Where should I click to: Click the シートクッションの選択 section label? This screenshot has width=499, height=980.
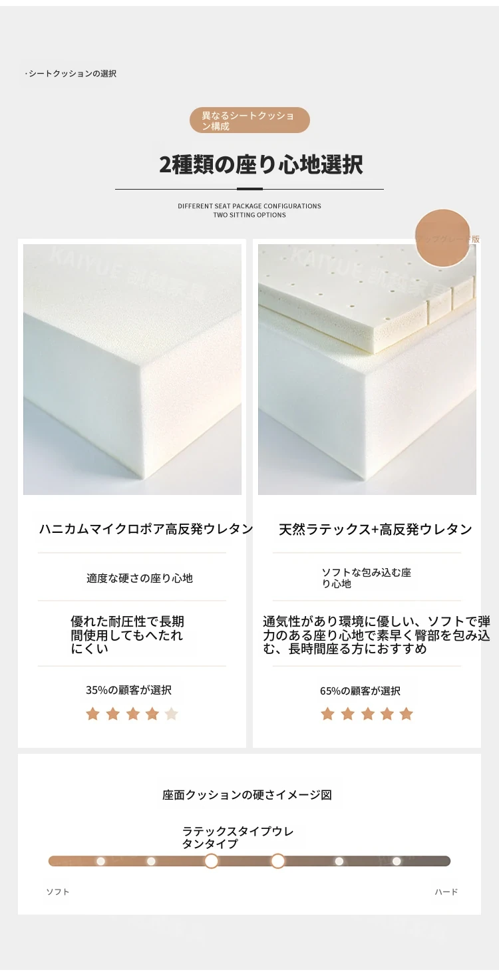71,74
